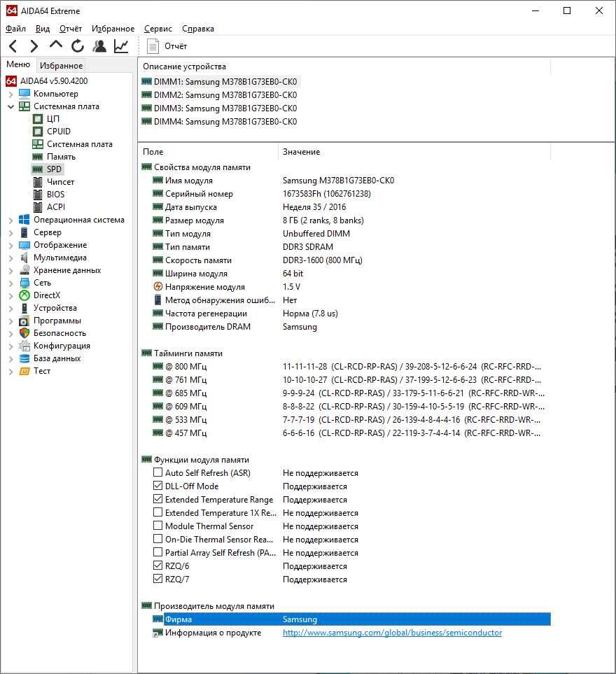Open the Системная плата sub-item

pyautogui.click(x=80, y=144)
